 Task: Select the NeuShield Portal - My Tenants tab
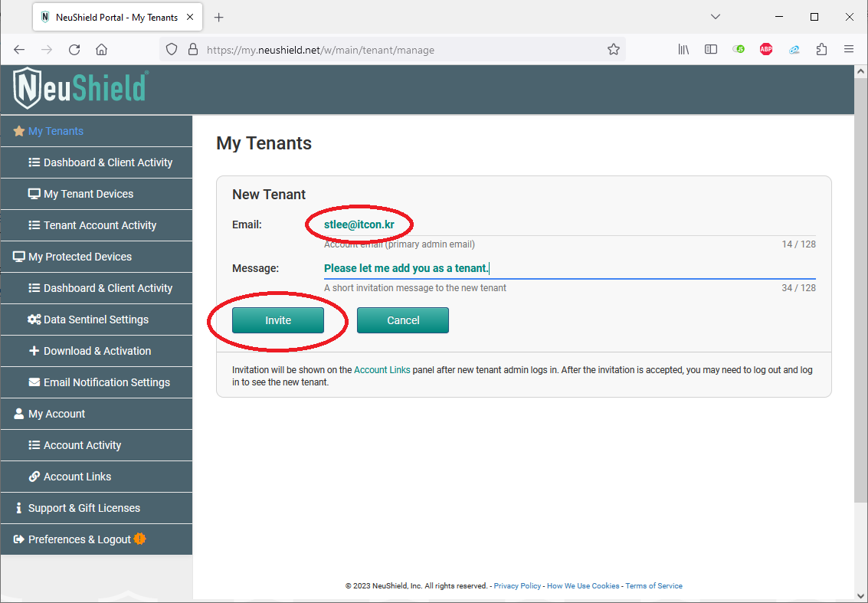[x=118, y=17]
